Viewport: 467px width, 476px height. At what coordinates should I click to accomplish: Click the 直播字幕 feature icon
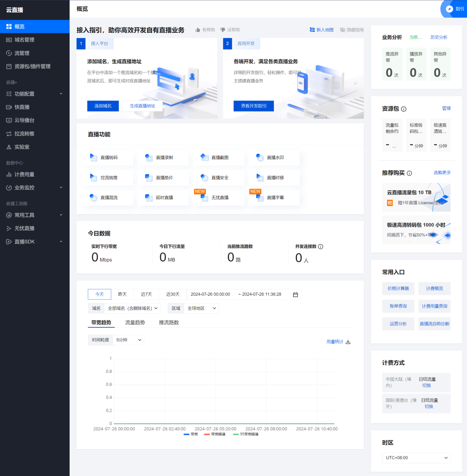coord(260,197)
